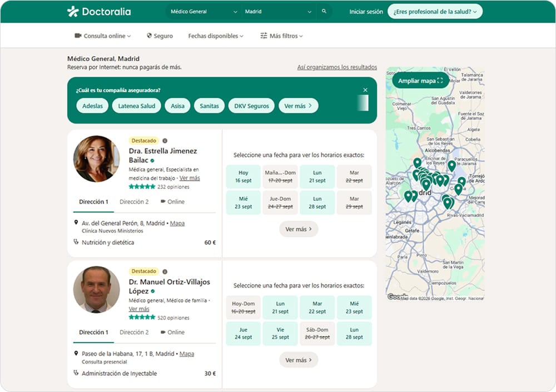This screenshot has height=392, width=556.
Task: Expand Ver más dates for Dr. Manuel
Action: pos(299,360)
